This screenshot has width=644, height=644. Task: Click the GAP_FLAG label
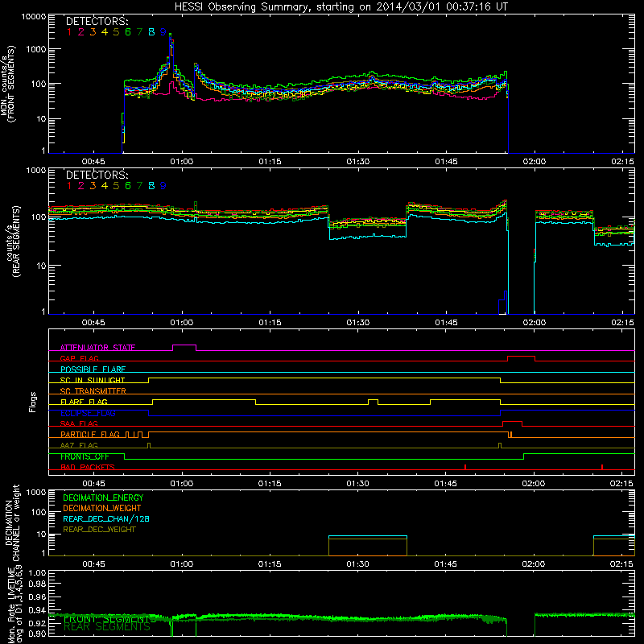[79, 358]
